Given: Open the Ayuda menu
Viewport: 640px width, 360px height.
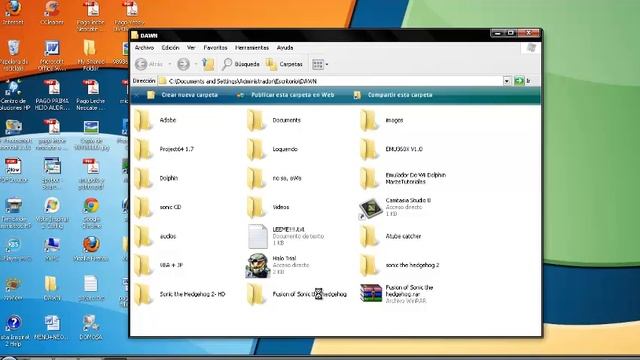Looking at the screenshot, I should pos(285,48).
